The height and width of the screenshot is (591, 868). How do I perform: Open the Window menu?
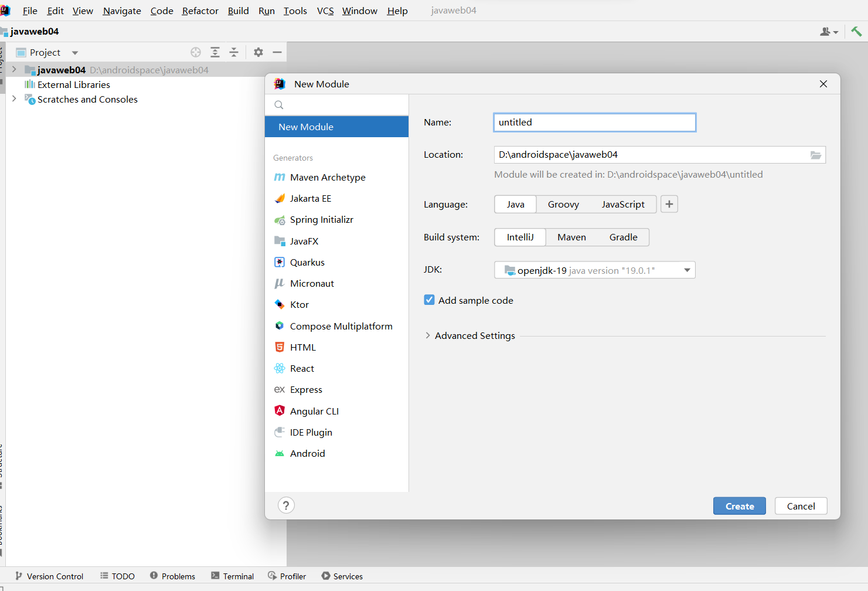(x=360, y=11)
